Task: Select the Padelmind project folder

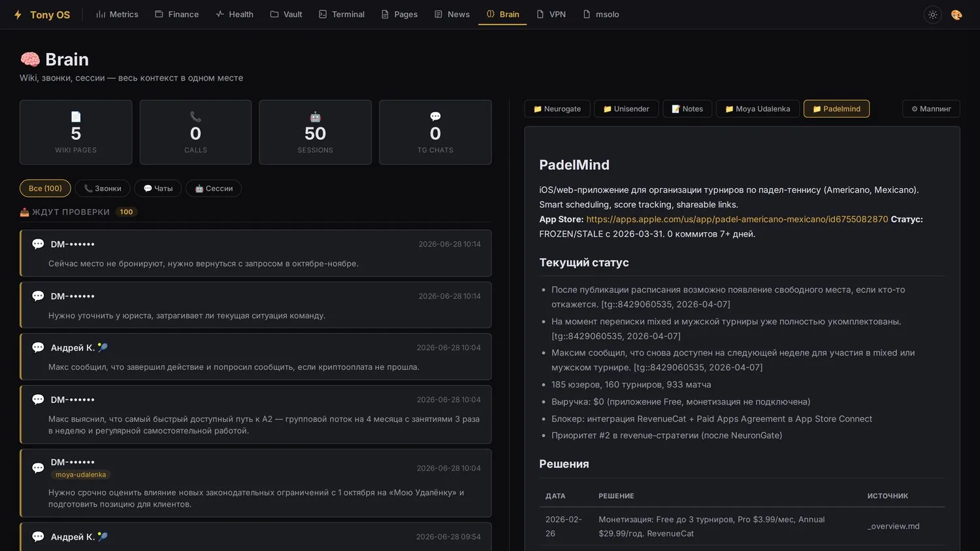Action: click(x=836, y=109)
